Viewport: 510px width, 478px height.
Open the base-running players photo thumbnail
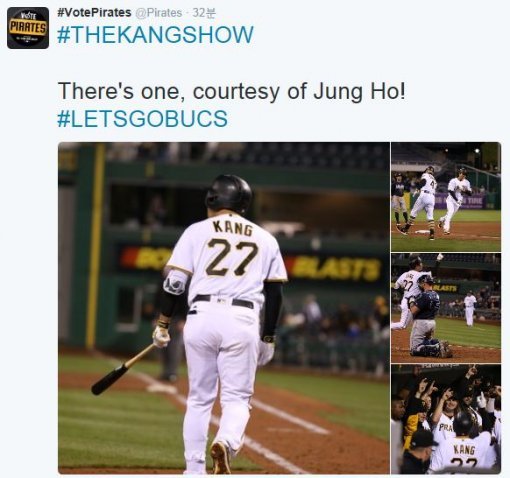point(446,197)
